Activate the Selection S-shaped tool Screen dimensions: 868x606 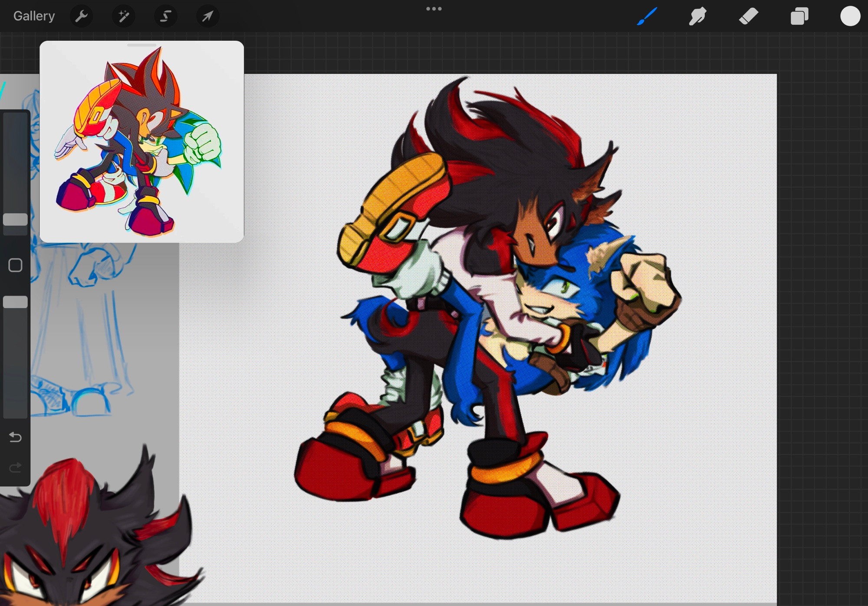165,16
